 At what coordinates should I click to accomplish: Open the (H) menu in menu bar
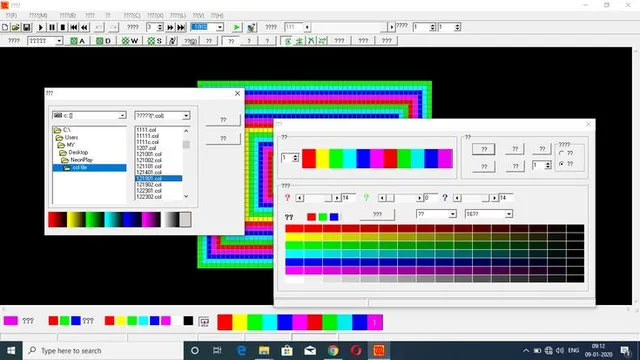pos(217,16)
